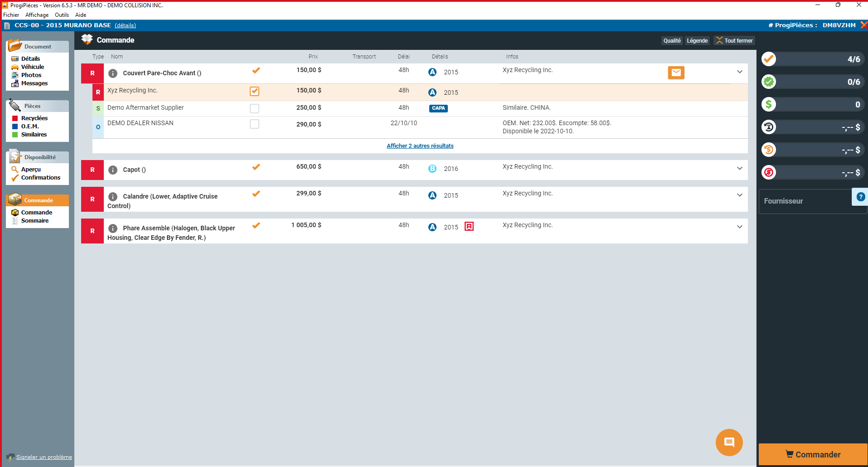Uncheck the Xyz Recycling Inc. supplier checkbox

[255, 91]
